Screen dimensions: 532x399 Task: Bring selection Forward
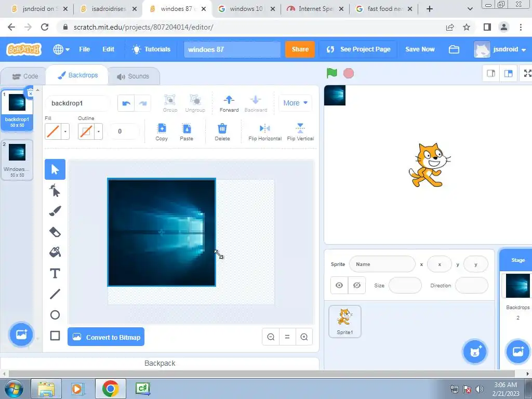point(229,103)
